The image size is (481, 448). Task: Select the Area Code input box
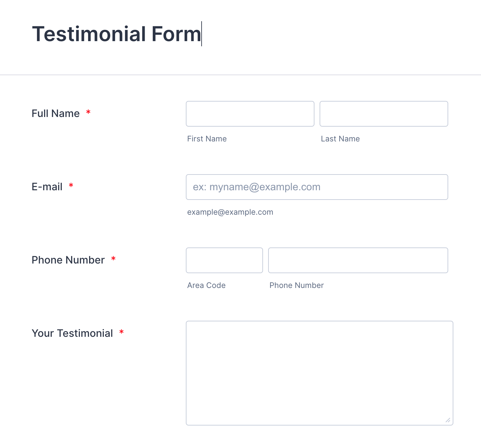pos(224,260)
